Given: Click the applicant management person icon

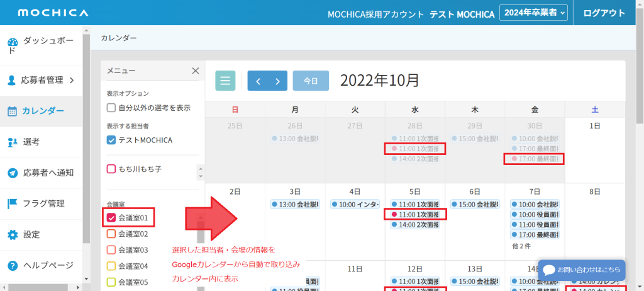Looking at the screenshot, I should (11, 80).
